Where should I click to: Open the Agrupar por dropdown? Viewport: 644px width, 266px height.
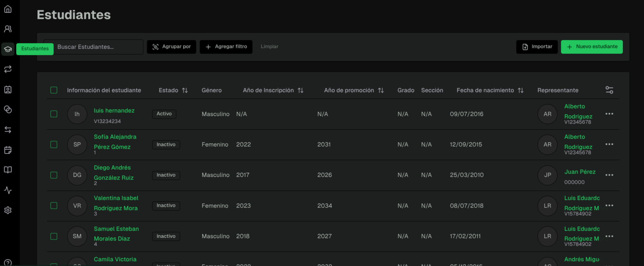pos(171,47)
